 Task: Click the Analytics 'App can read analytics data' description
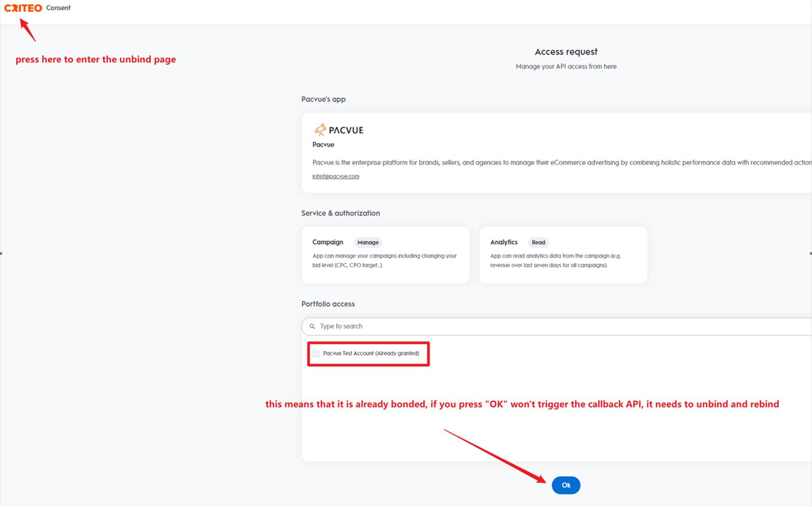click(555, 261)
